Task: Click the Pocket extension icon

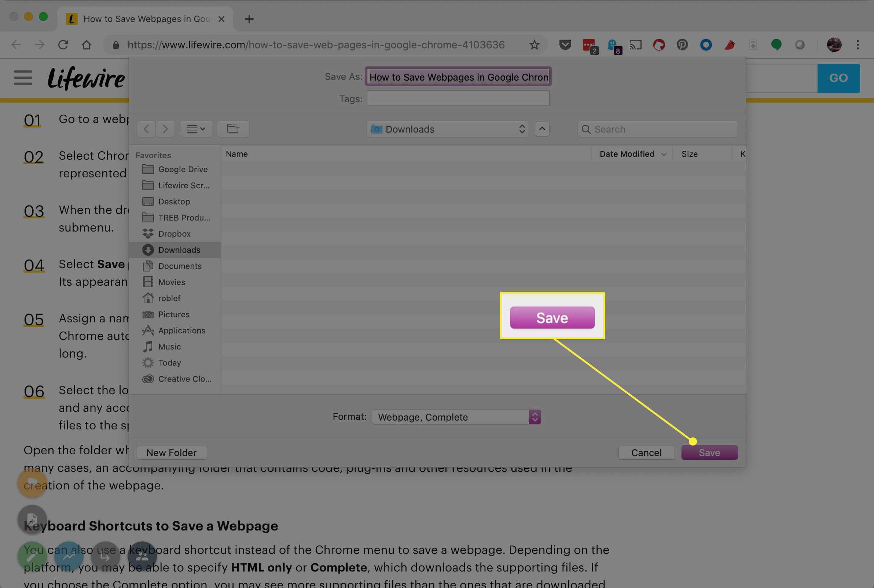Action: pyautogui.click(x=565, y=45)
